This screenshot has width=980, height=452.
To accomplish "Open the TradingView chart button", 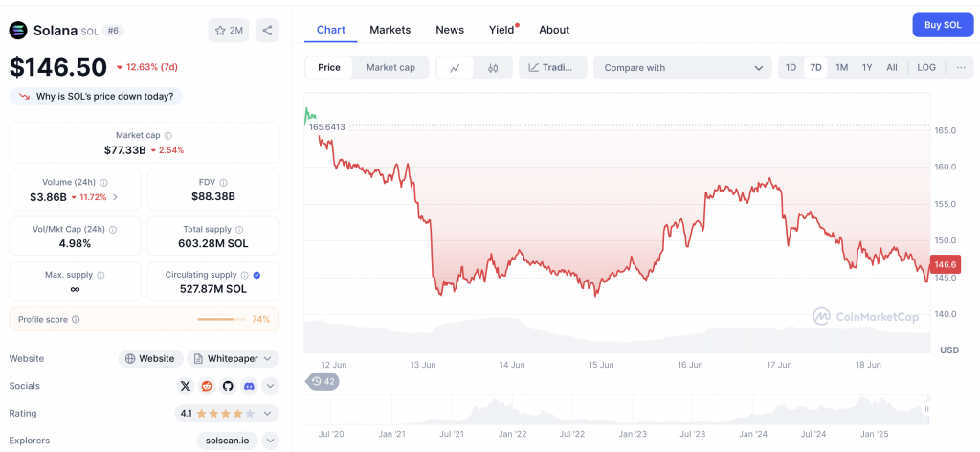I will point(552,68).
